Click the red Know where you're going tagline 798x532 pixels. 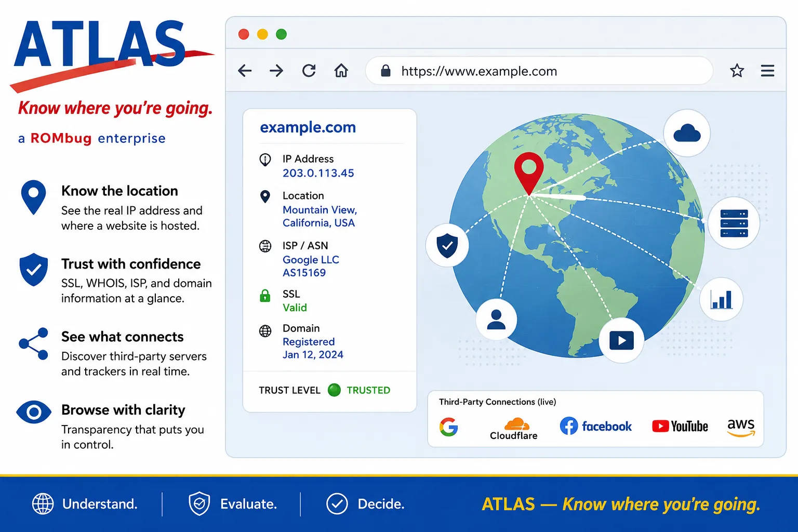[115, 108]
